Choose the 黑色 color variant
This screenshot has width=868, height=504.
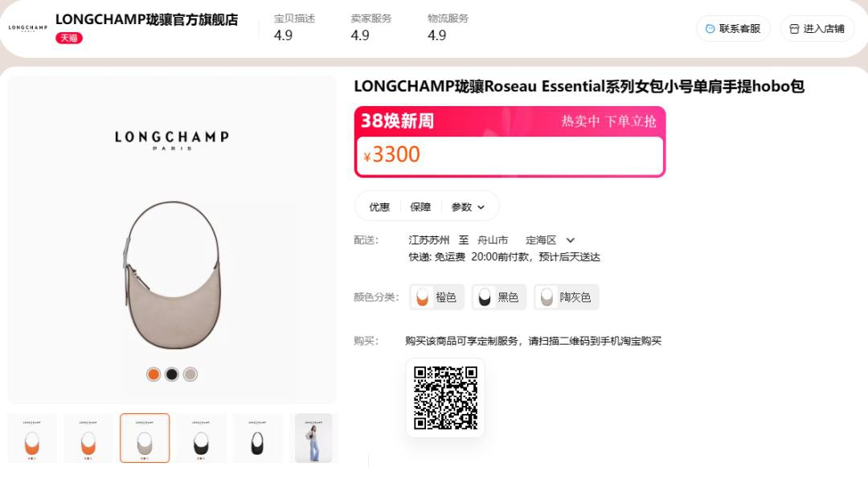pos(499,297)
